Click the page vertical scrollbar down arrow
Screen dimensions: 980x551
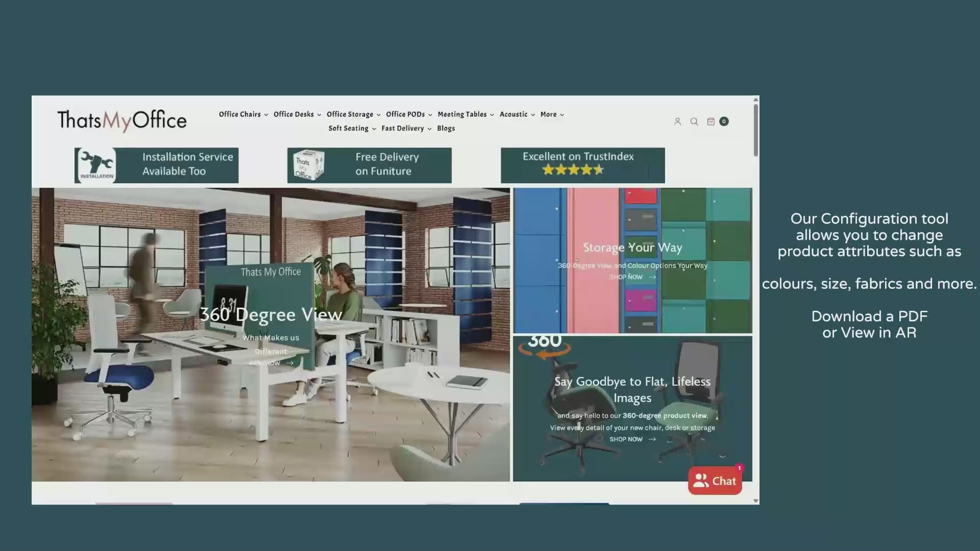point(755,501)
